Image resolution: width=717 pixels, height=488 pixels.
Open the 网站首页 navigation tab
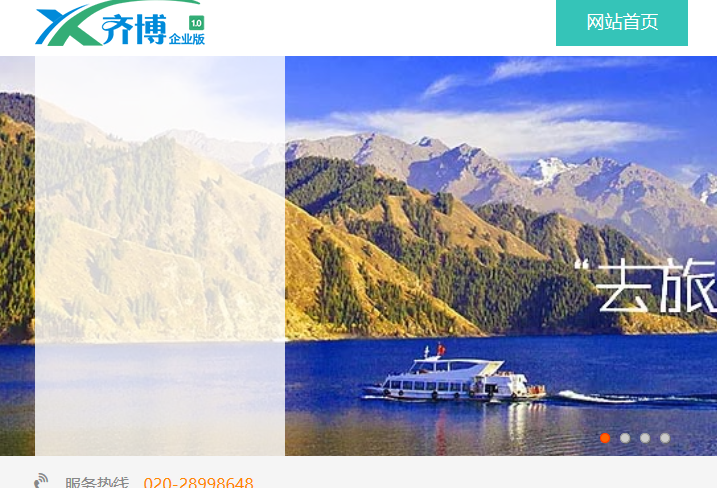(x=622, y=22)
